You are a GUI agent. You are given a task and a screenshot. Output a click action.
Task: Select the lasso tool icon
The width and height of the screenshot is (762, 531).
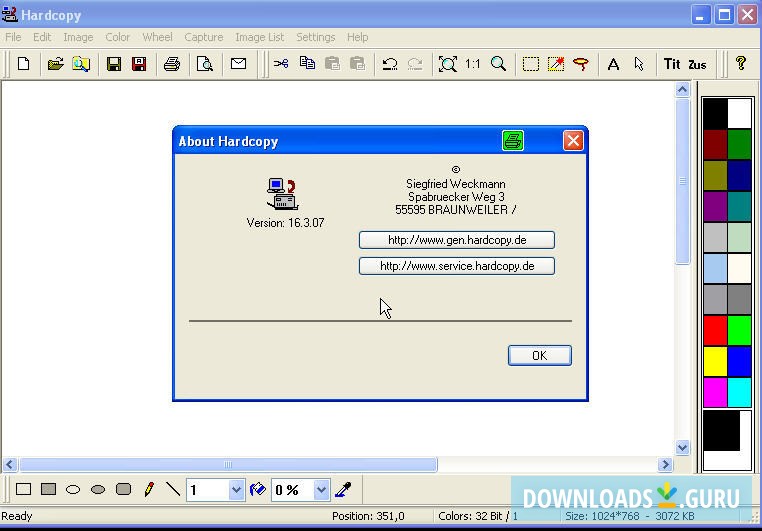pos(581,64)
